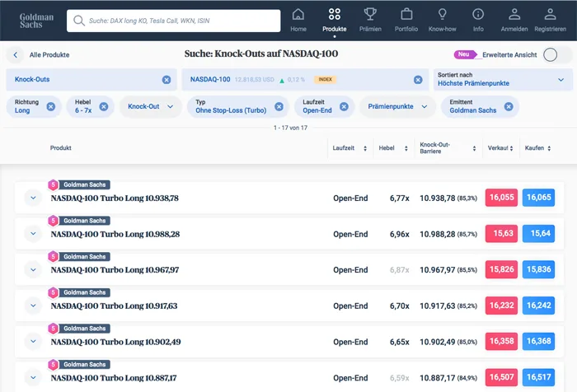The image size is (577, 392).
Task: Open the Prämienpunkte filter dropdown
Action: point(397,106)
